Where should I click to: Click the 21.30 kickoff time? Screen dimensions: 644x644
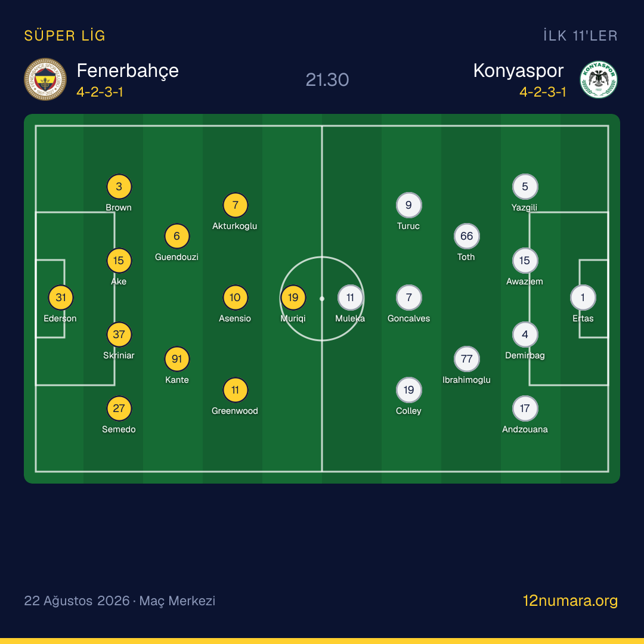[327, 80]
